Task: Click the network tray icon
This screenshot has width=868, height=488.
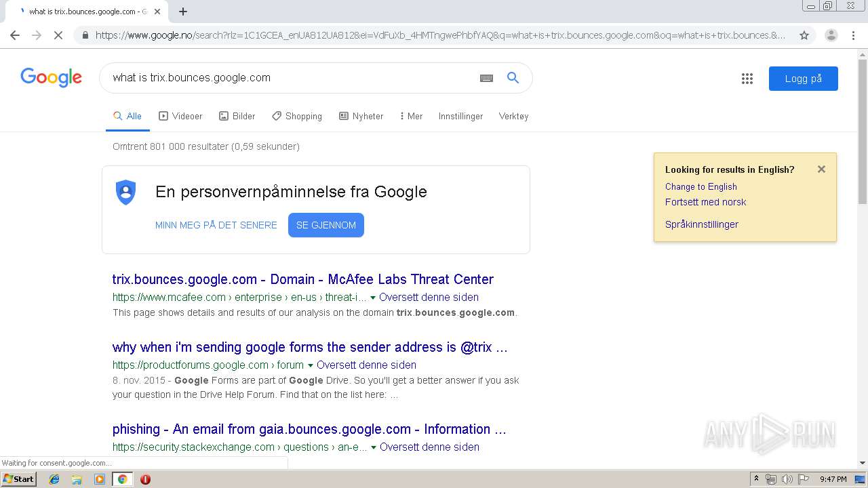Action: pos(771,479)
